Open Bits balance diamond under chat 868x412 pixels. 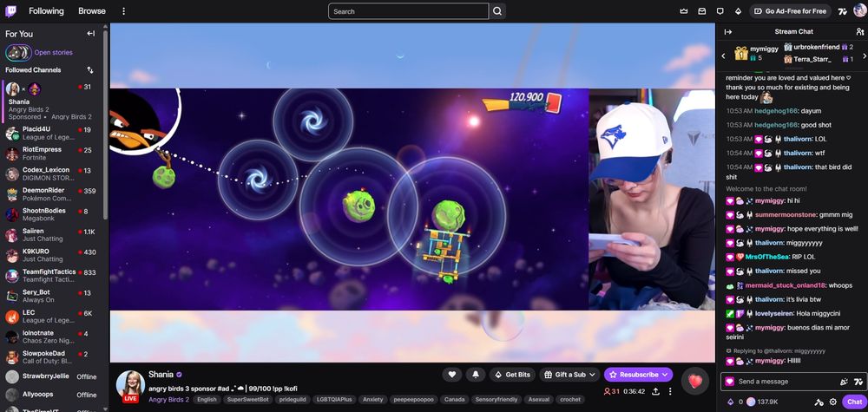[x=730, y=402]
